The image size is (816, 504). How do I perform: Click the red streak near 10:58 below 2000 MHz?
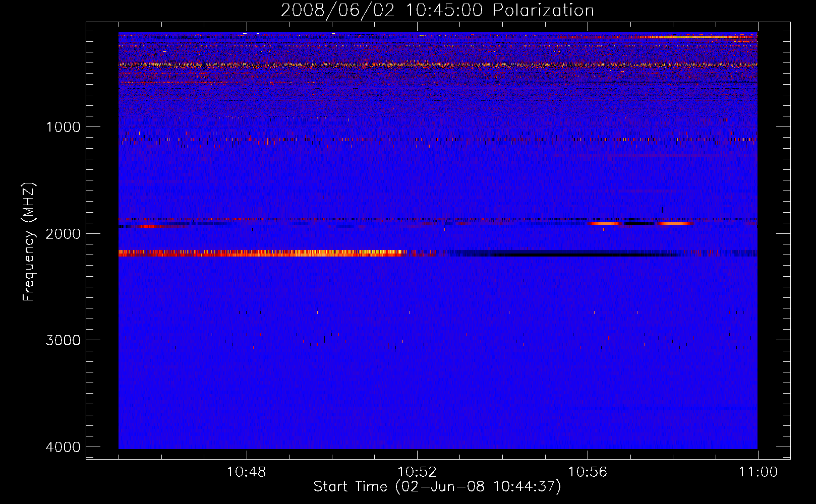point(675,223)
